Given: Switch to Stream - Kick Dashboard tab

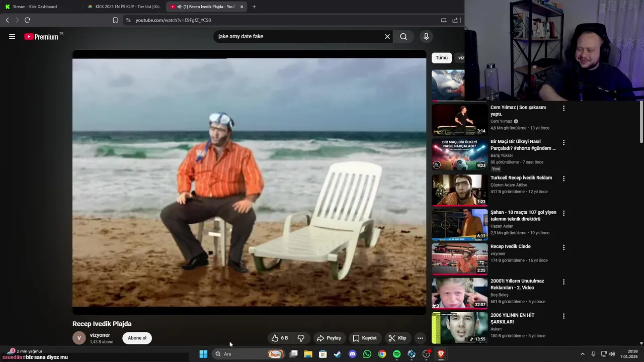Looking at the screenshot, I should [x=40, y=7].
